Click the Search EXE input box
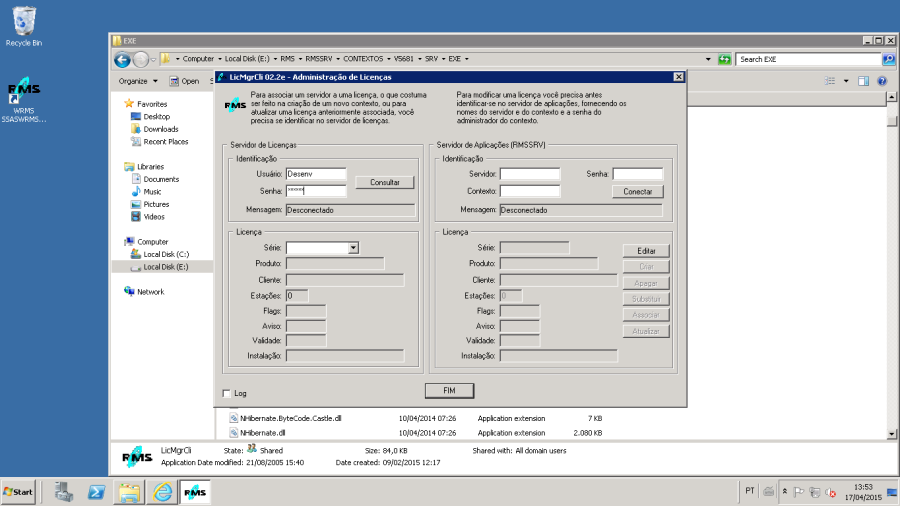 808,59
